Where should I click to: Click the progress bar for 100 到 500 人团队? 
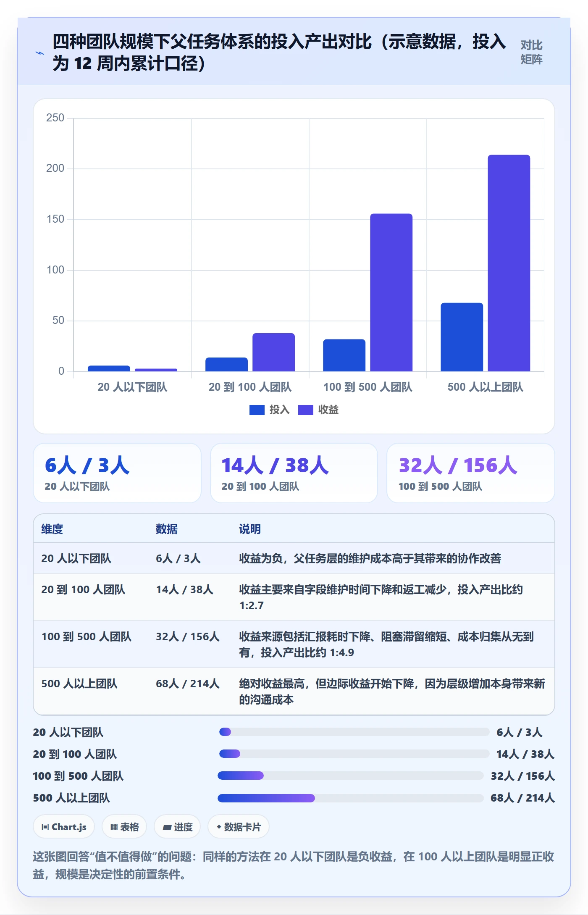pos(351,776)
